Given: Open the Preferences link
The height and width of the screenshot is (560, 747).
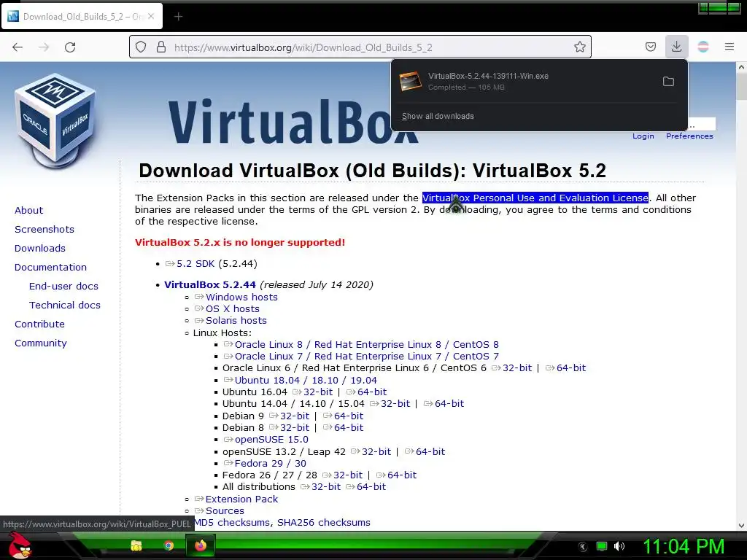Looking at the screenshot, I should click(x=689, y=136).
